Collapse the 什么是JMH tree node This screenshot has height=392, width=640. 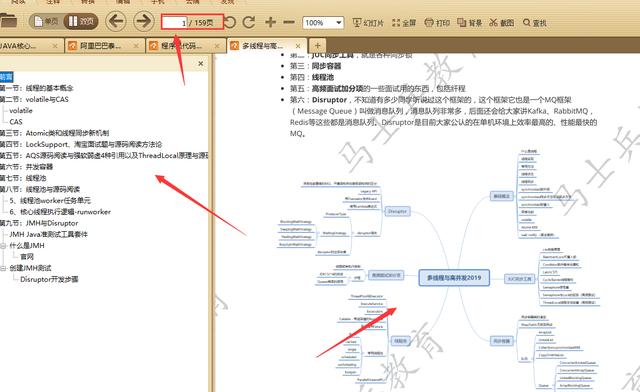[x=2, y=245]
